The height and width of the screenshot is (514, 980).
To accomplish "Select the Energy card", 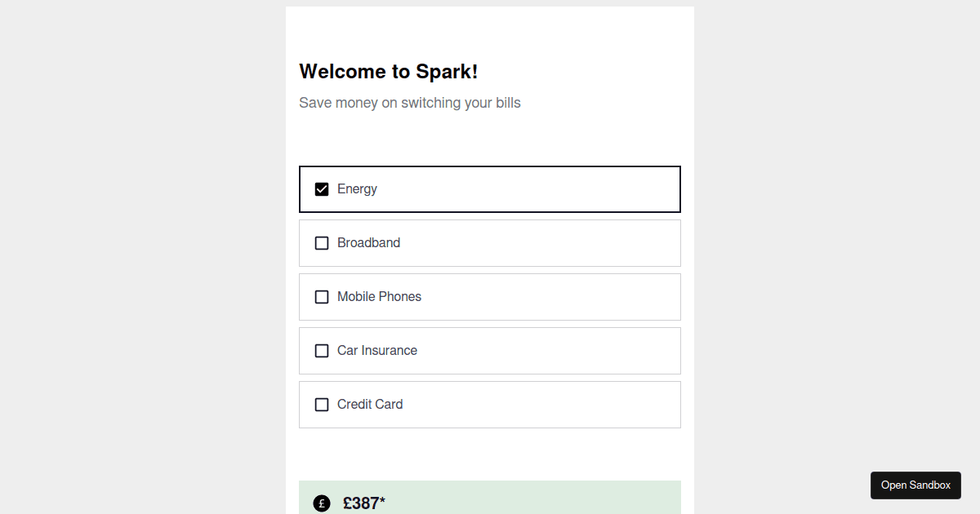I will 490,188.
